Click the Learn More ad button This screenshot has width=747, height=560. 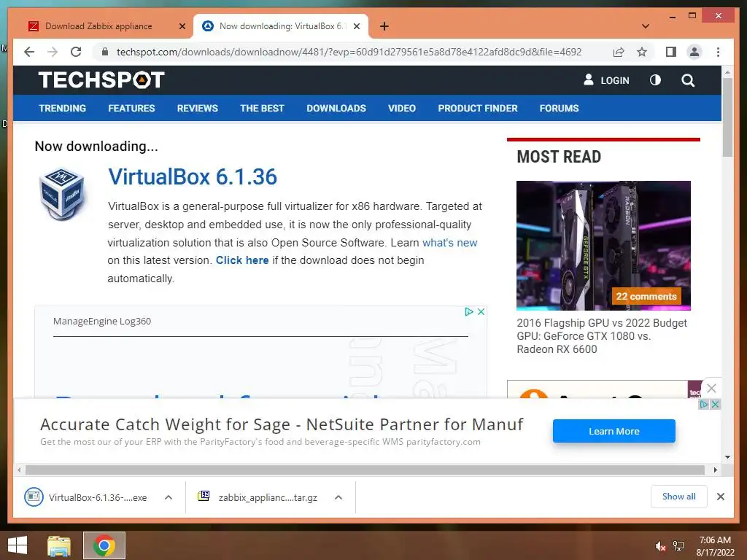pyautogui.click(x=614, y=431)
